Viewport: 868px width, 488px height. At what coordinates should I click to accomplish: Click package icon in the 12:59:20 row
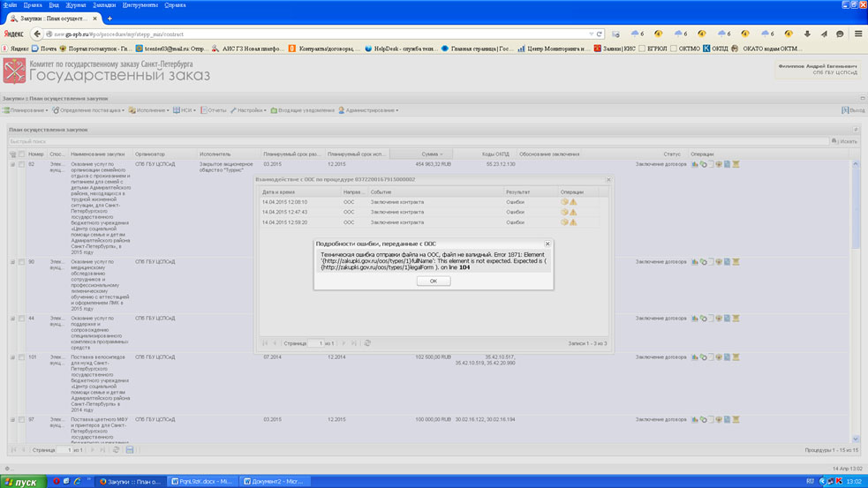(564, 221)
